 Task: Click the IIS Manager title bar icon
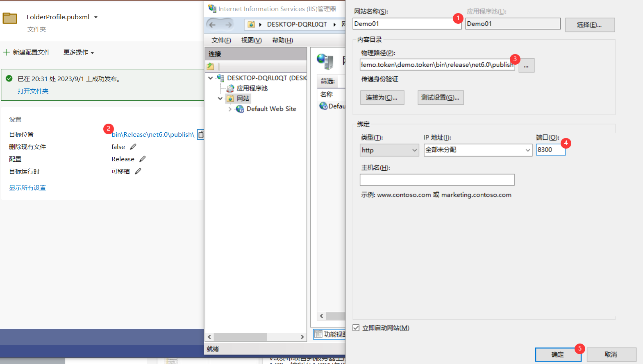point(212,8)
